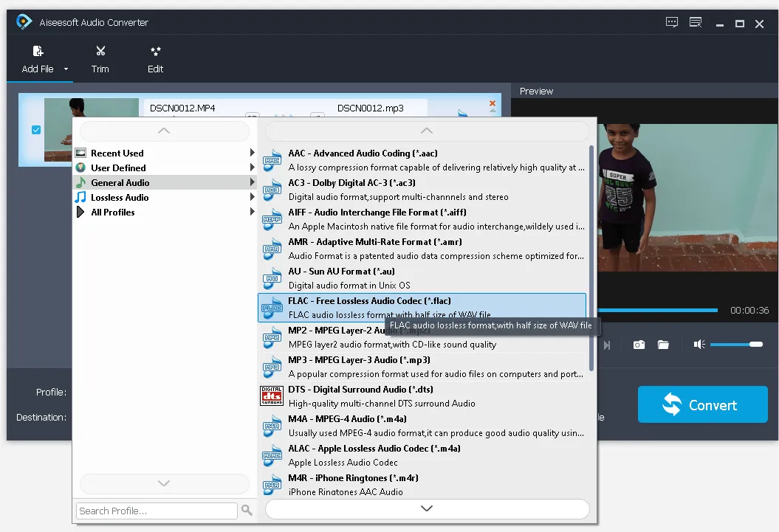Expand the Add File dropdown arrow
The height and width of the screenshot is (532, 779).
click(x=66, y=69)
